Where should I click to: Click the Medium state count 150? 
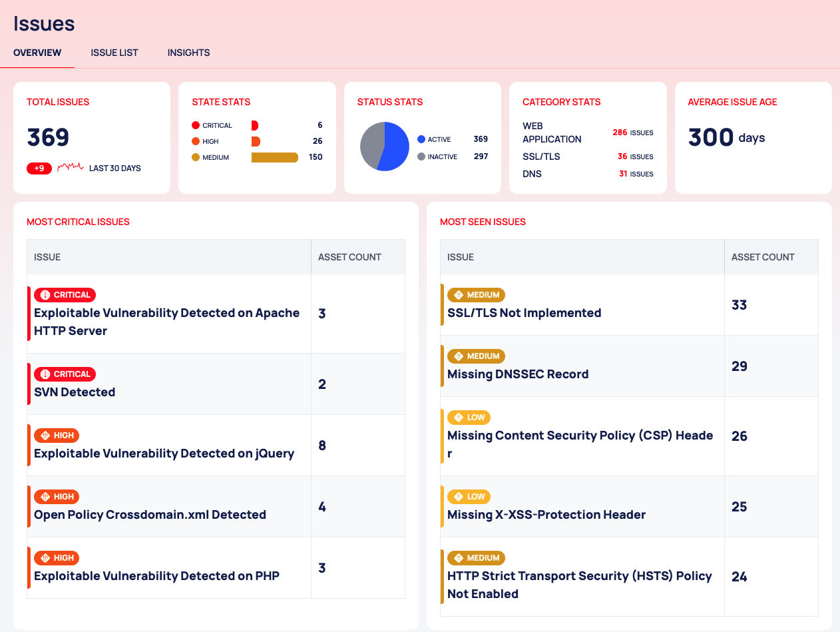click(x=315, y=157)
